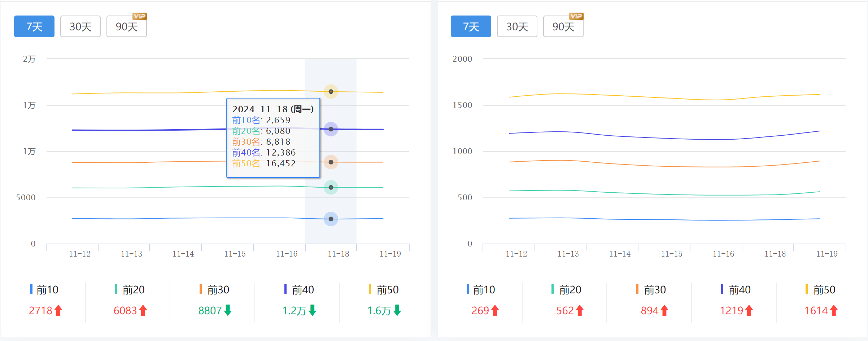Toggle 前20 legend in left chart
Viewport: 868px width, 341px height.
(130, 289)
